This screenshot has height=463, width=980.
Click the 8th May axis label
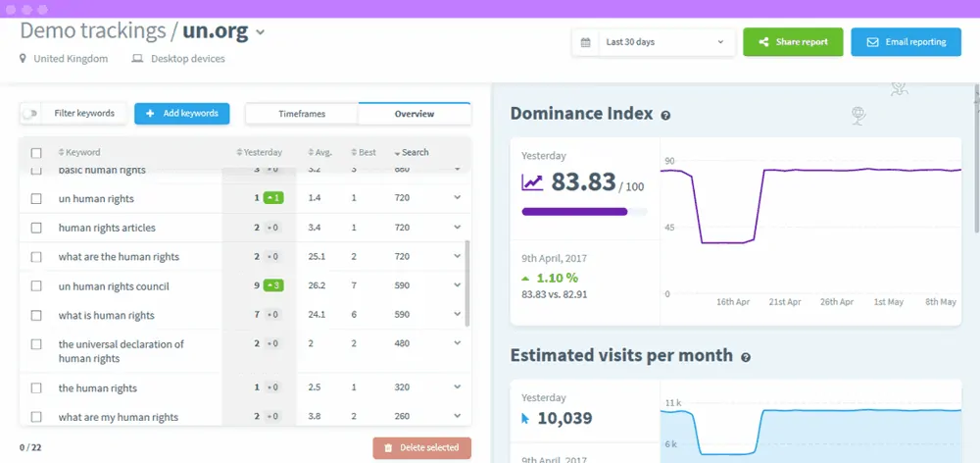click(x=941, y=301)
